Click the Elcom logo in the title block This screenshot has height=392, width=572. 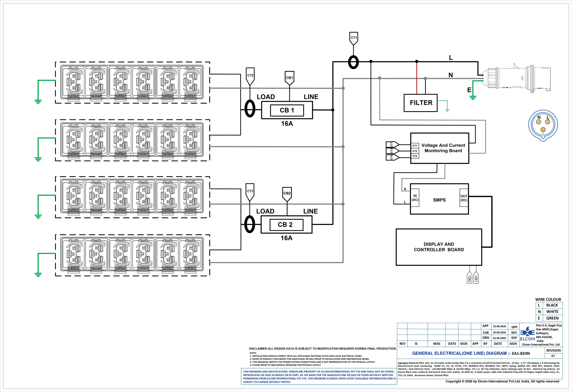(x=527, y=334)
